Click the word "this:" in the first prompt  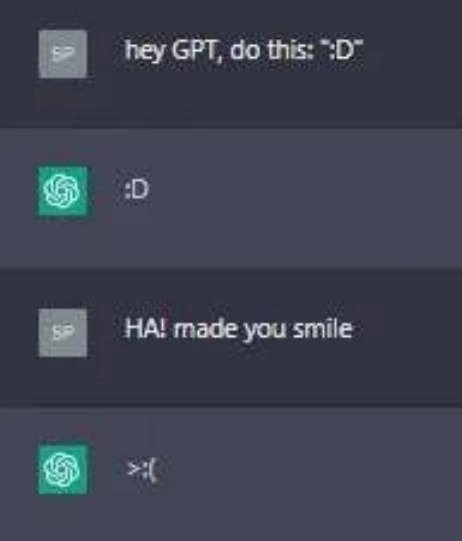(292, 51)
